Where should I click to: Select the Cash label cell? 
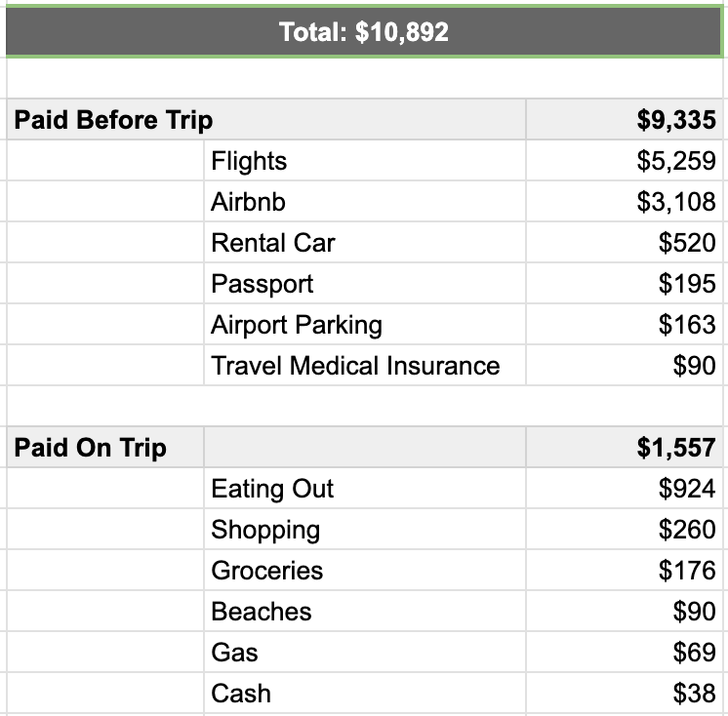365,693
